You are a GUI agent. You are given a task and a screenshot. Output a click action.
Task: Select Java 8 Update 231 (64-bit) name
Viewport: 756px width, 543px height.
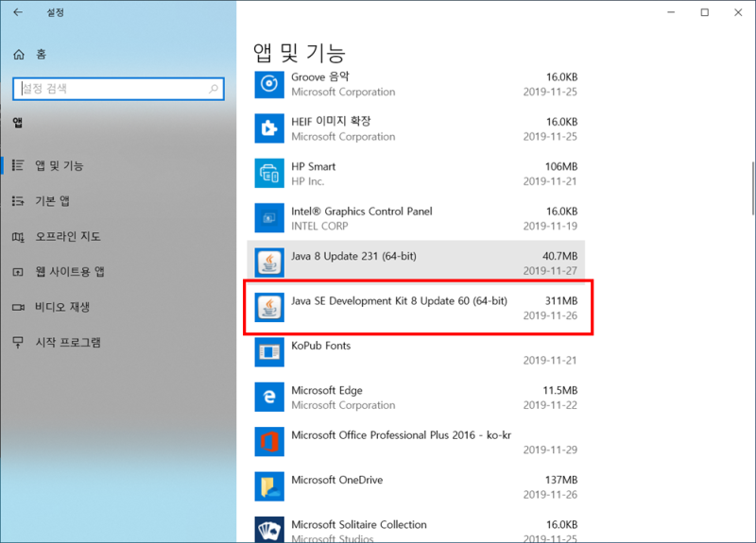[x=353, y=256]
